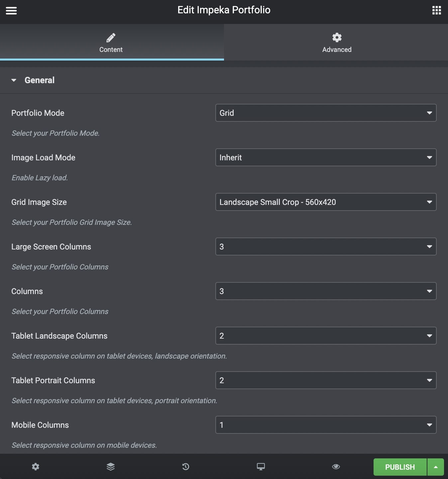Switch responsive mode via monitor icon

point(261,467)
